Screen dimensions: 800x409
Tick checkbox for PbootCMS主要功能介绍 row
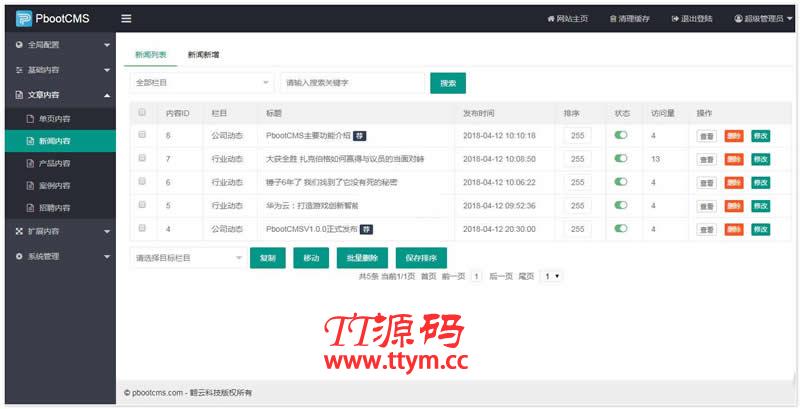[x=142, y=135]
